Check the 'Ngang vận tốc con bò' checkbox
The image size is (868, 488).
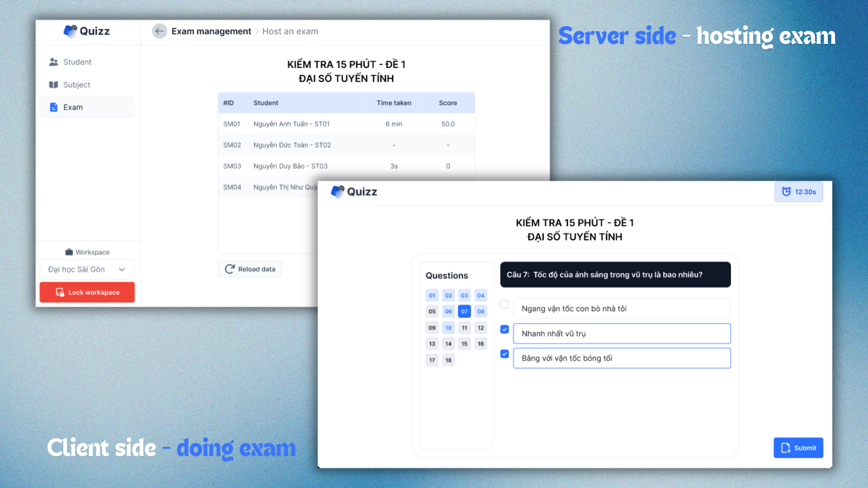tap(505, 305)
